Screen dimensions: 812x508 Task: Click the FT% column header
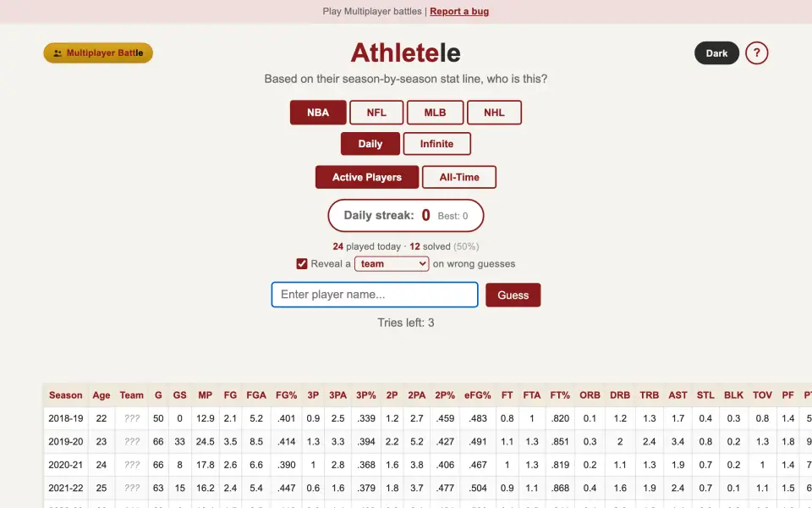(560, 395)
